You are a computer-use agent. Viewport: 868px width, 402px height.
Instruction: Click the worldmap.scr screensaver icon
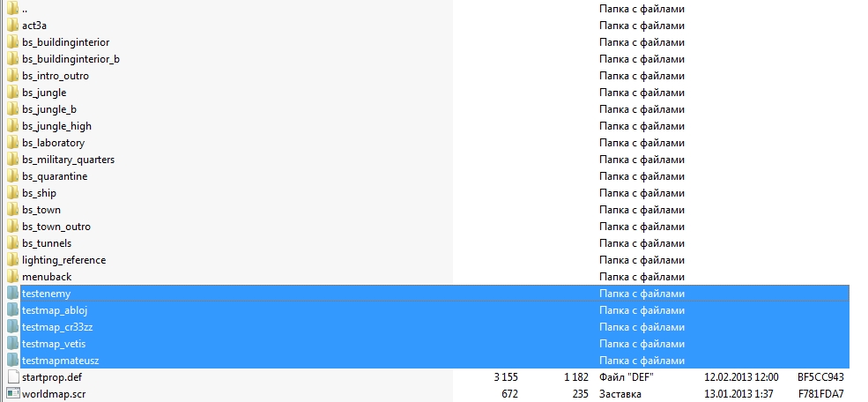point(13,394)
